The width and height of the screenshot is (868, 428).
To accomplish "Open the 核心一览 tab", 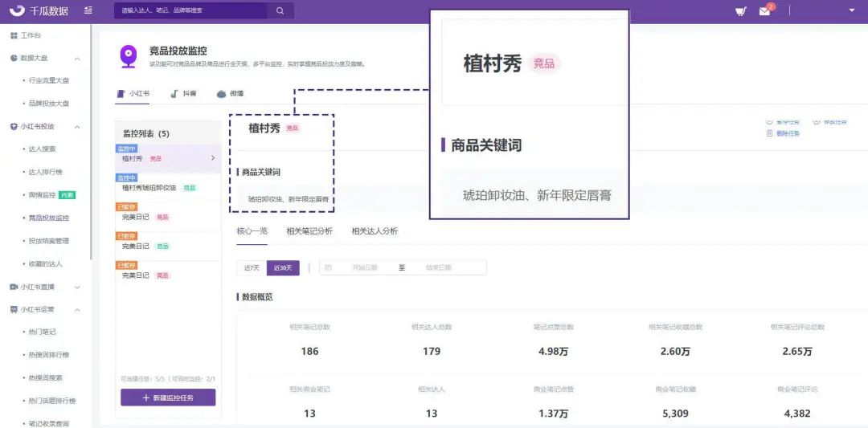I will [252, 231].
